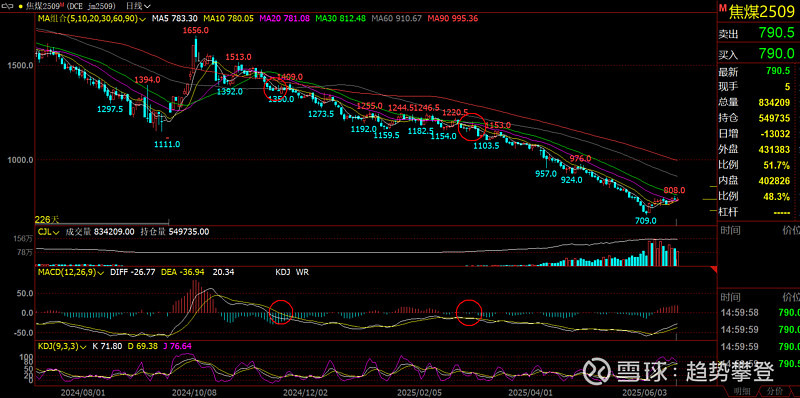The width and height of the screenshot is (800, 398).
Task: Click the J 76.64 readout
Action: coord(177,346)
